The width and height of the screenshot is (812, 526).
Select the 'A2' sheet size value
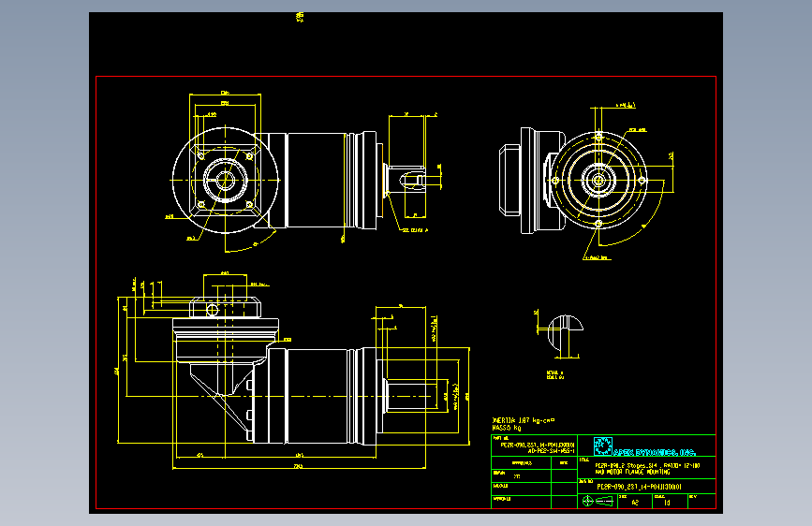click(635, 503)
